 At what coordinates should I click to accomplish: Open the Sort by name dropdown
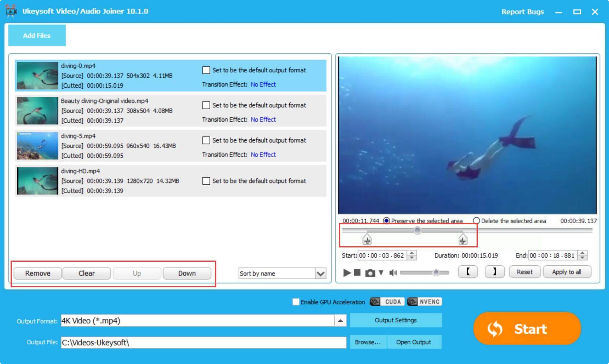(x=282, y=273)
